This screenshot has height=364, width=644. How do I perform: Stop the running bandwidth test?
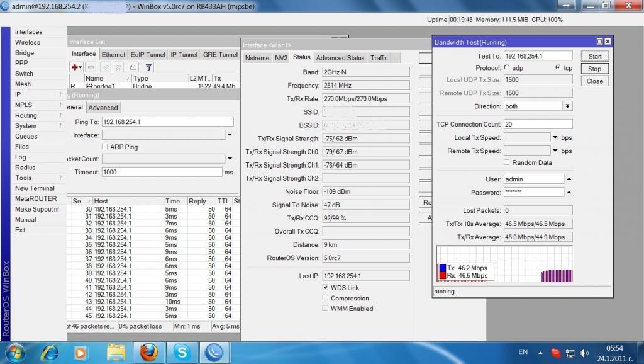click(594, 69)
